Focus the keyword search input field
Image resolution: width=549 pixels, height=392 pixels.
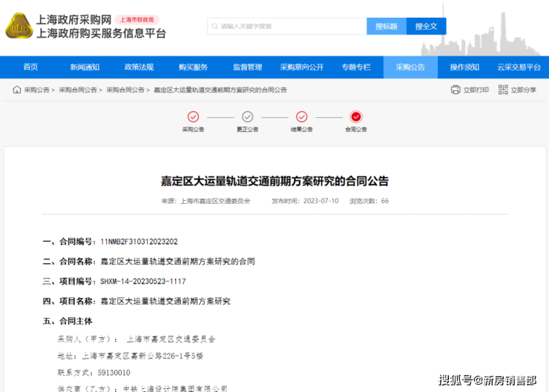coord(287,26)
